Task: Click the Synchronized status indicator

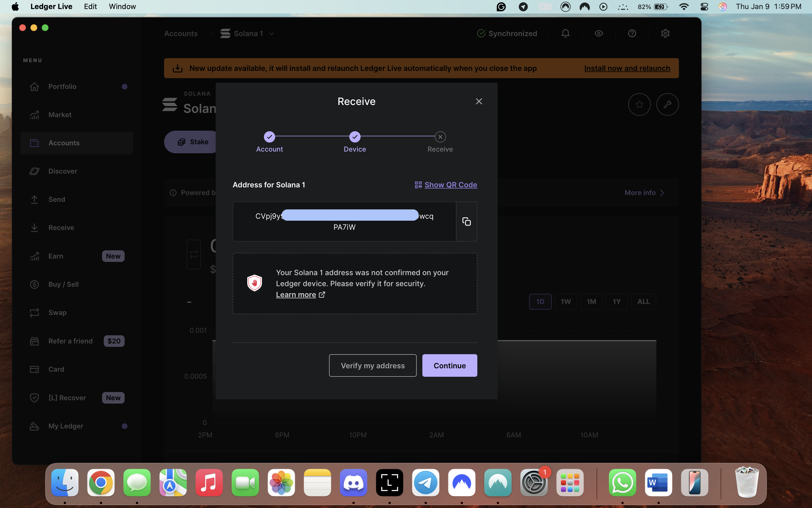Action: pos(507,33)
